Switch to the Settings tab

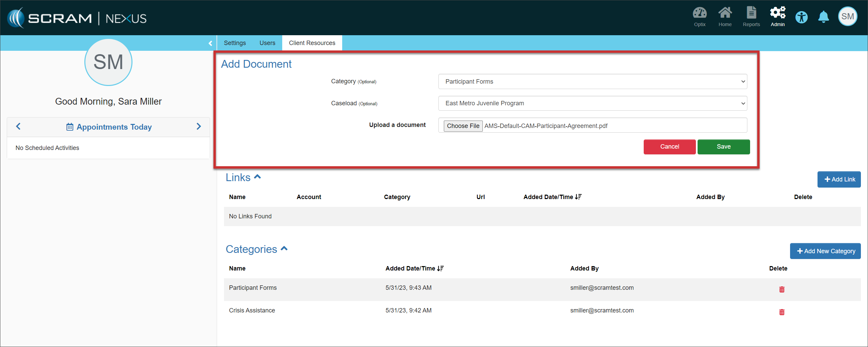pyautogui.click(x=235, y=43)
